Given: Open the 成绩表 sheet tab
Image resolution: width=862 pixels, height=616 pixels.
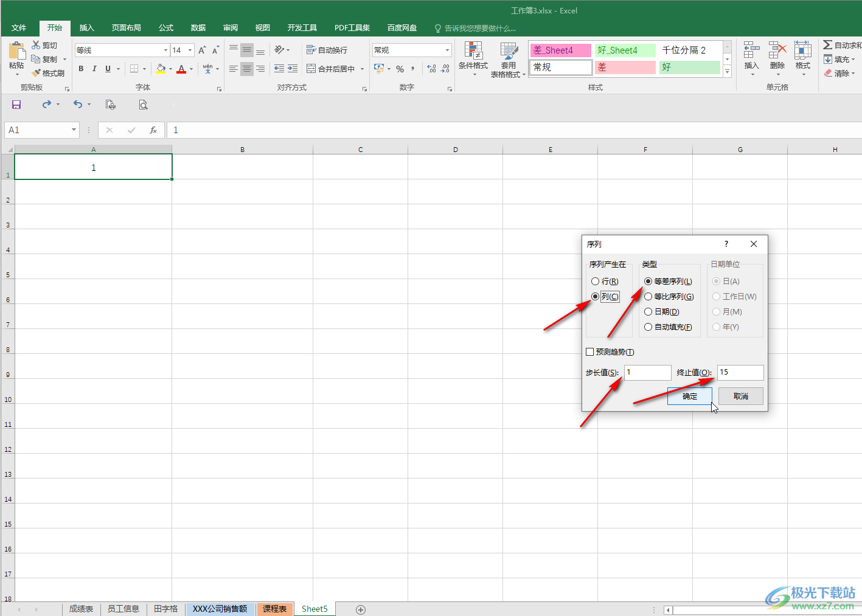Looking at the screenshot, I should [x=81, y=609].
